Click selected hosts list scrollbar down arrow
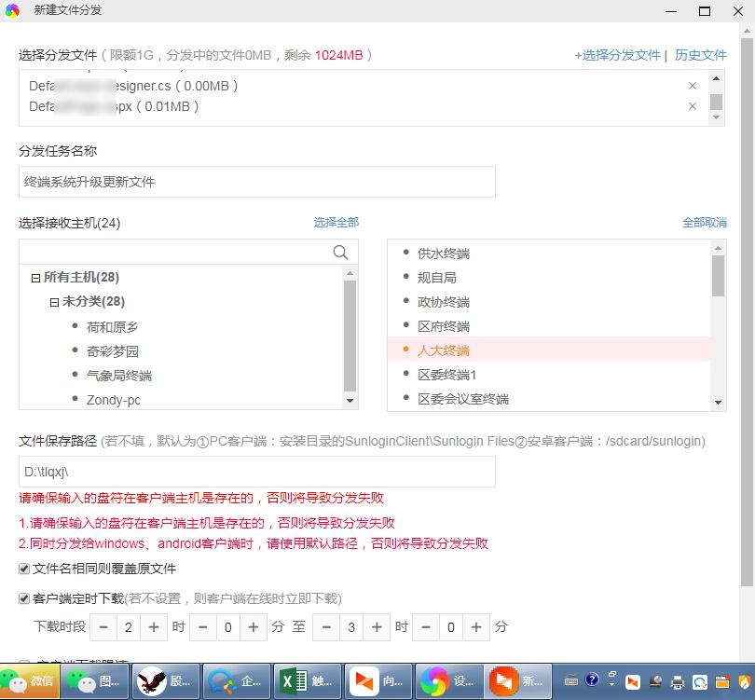 click(718, 402)
